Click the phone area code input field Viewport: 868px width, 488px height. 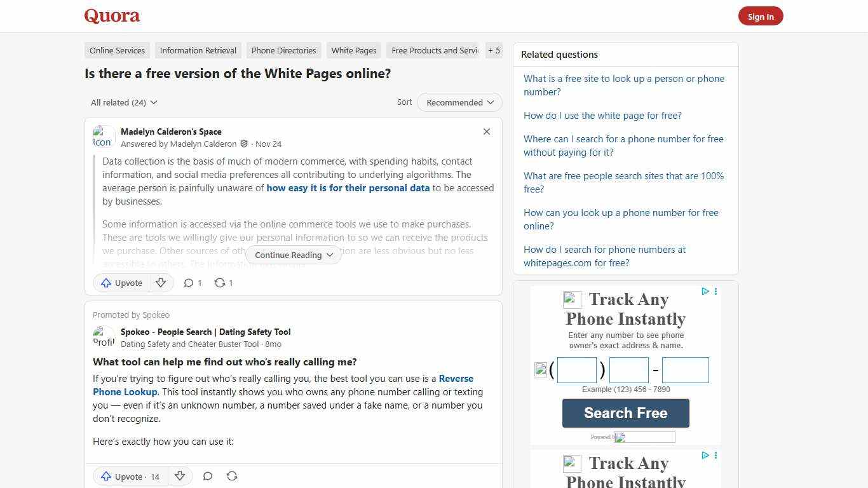[x=576, y=370]
